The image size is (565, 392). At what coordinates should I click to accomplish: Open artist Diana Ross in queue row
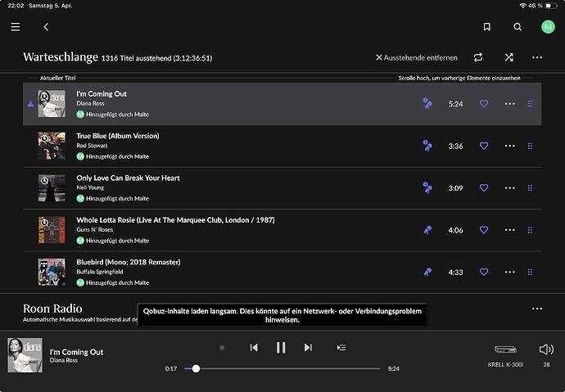pos(90,103)
